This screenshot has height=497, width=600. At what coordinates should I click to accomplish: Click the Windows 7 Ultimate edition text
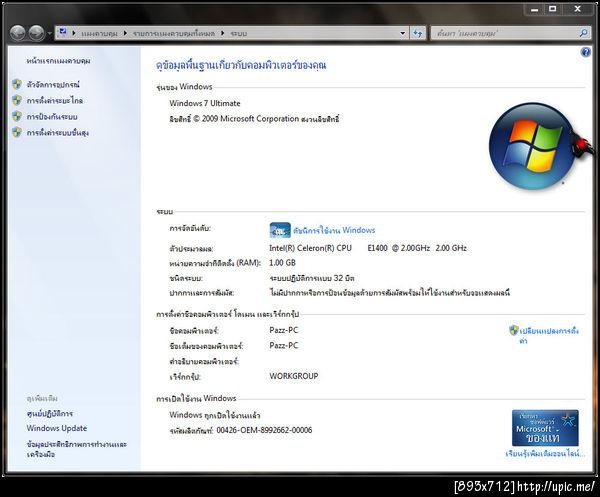coord(205,103)
